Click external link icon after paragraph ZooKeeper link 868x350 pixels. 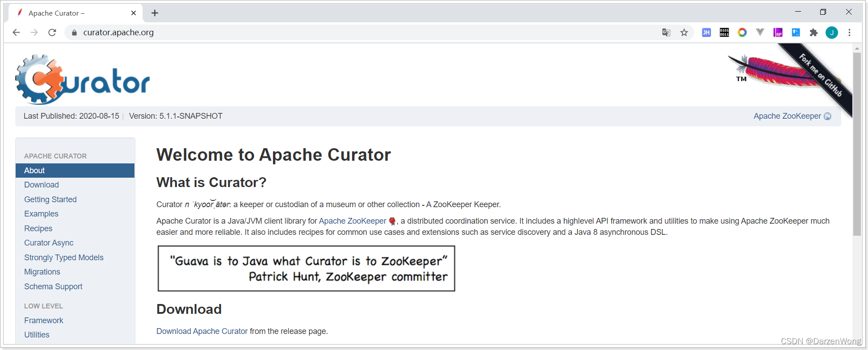pos(392,221)
